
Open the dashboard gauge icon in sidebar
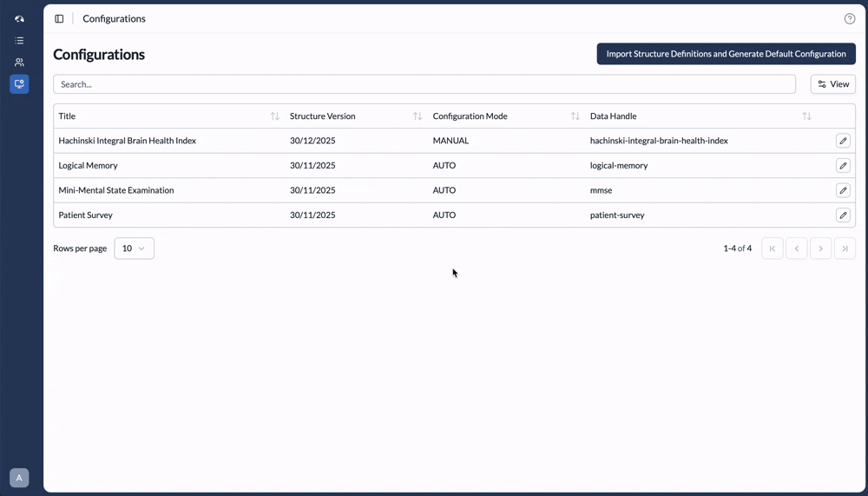point(19,19)
